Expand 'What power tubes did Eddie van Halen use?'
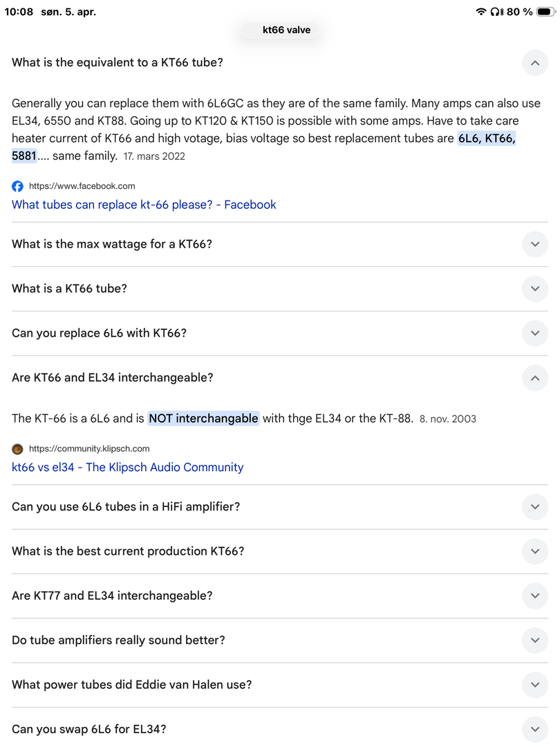 pos(534,685)
